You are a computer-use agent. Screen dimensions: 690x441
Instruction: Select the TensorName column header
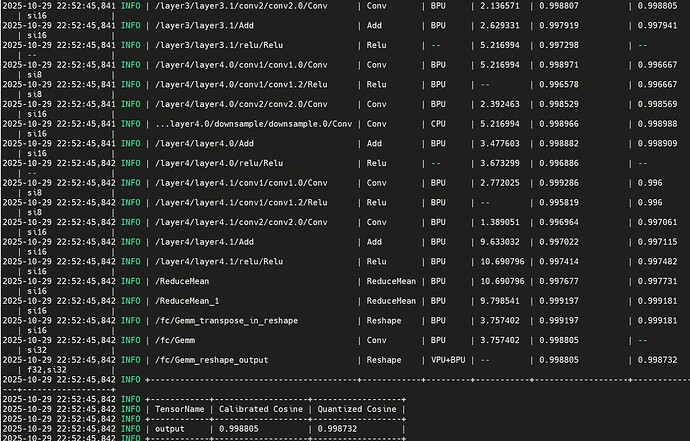click(x=180, y=409)
